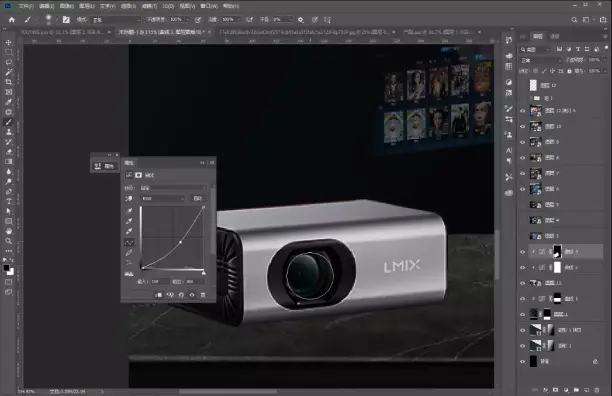Select the Crop tool

(9, 82)
